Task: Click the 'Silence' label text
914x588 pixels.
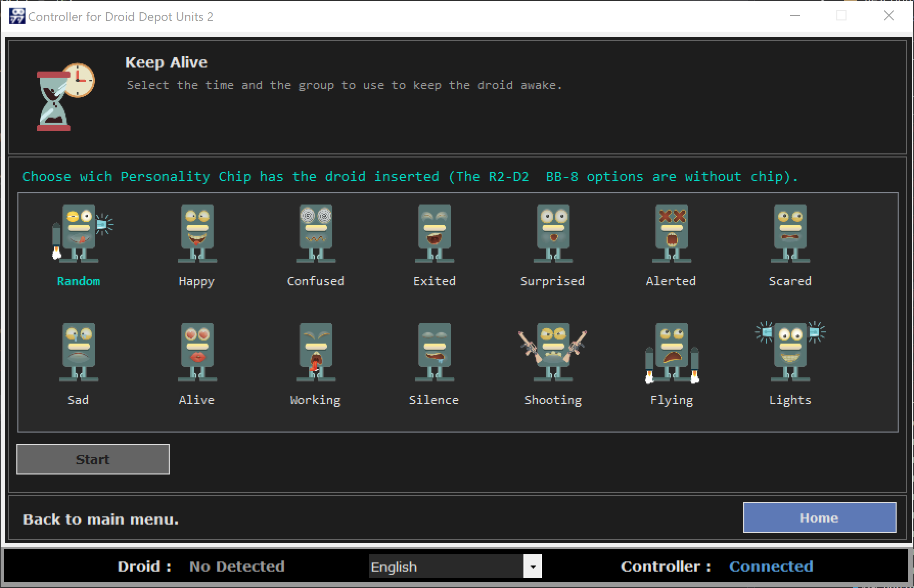Action: 434,400
